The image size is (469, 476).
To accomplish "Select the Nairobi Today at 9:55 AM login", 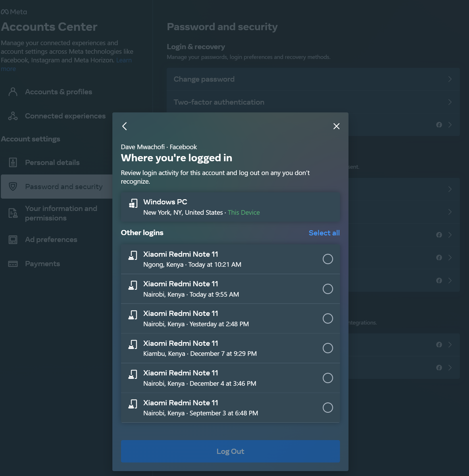I will pos(328,289).
